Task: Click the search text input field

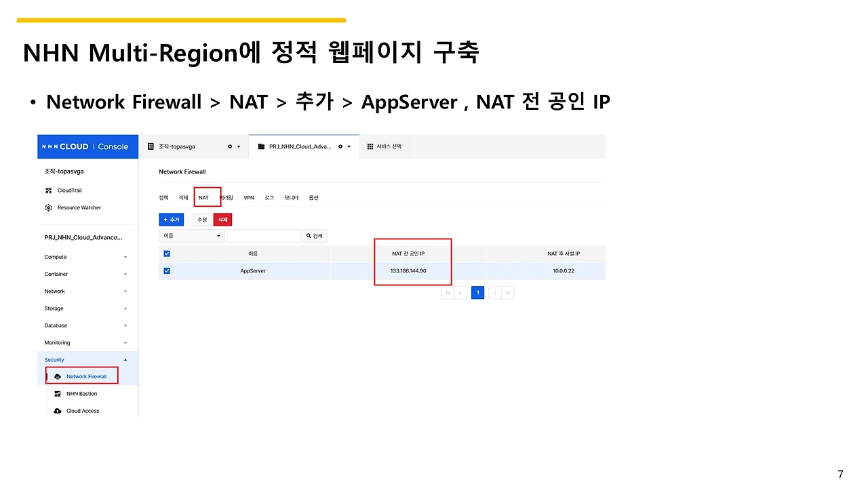Action: [264, 236]
